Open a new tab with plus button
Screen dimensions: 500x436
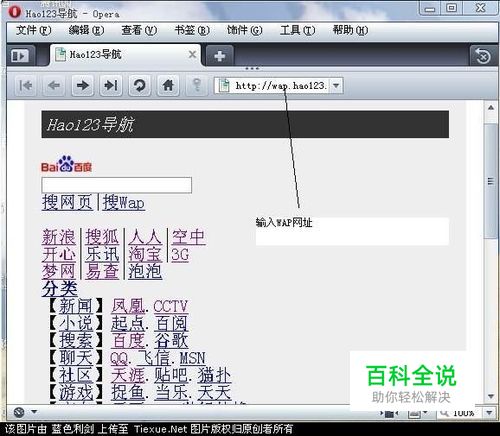coord(220,56)
